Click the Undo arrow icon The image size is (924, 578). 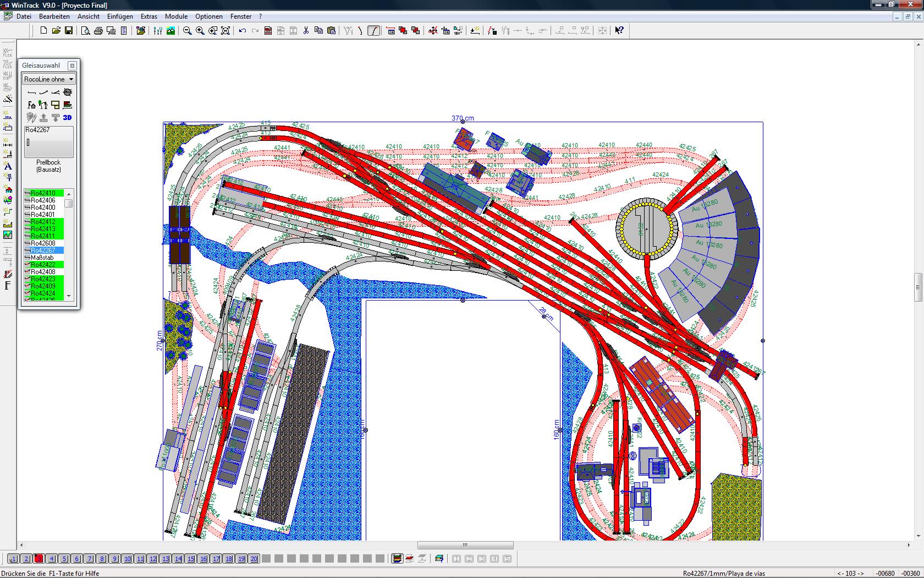click(242, 31)
